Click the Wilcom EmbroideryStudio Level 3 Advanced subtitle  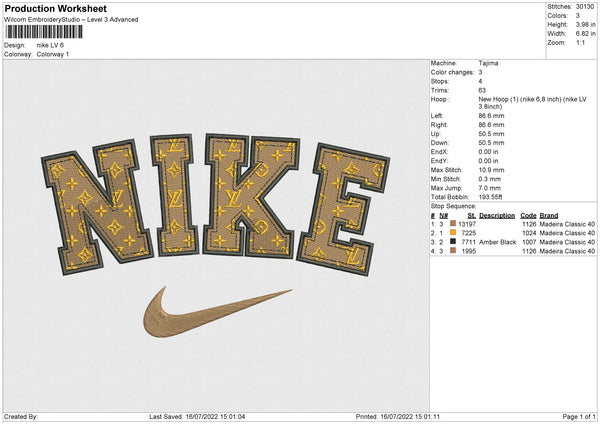(71, 20)
